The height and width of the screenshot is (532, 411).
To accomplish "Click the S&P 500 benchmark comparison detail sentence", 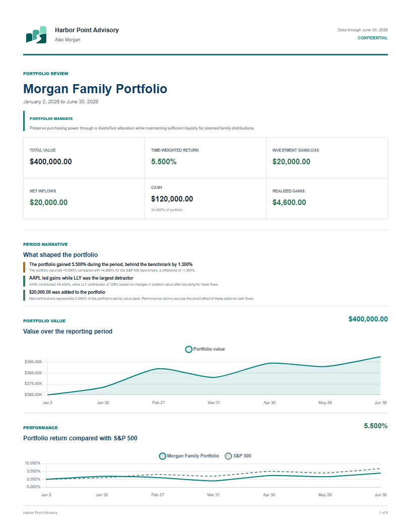I will [112, 271].
